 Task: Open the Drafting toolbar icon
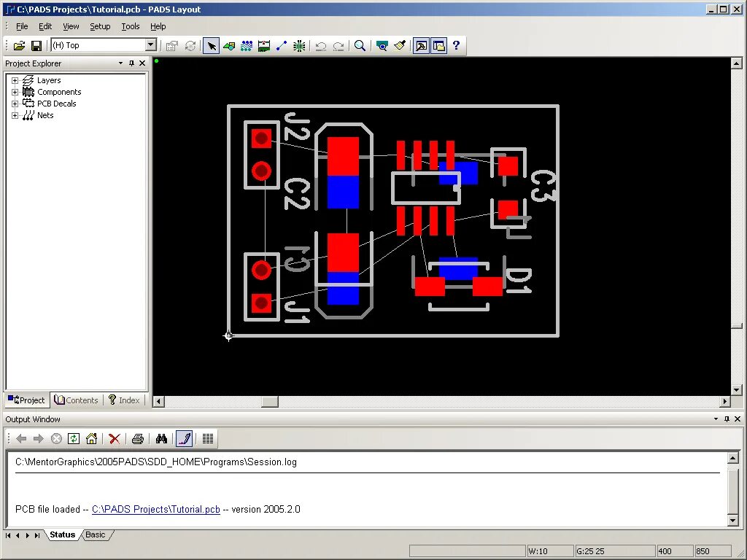[229, 46]
